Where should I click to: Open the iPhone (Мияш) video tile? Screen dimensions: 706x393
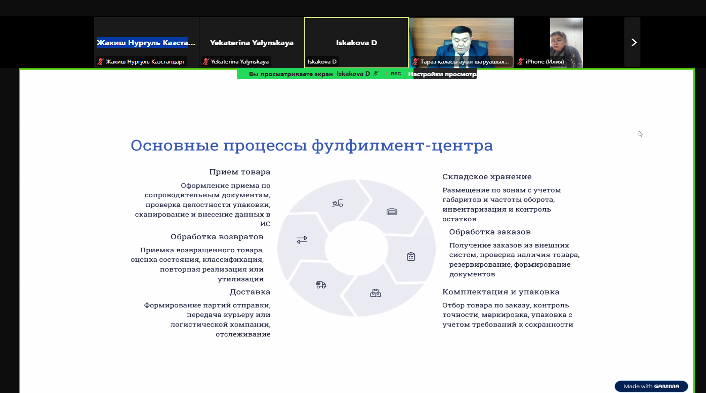tap(566, 42)
